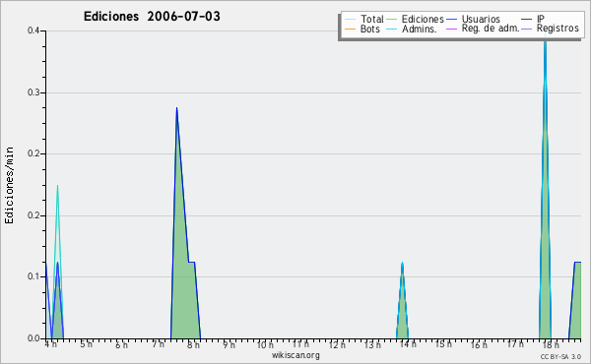Click the 12 h axis tick label
Screen dimensions: 591x364
[337, 344]
